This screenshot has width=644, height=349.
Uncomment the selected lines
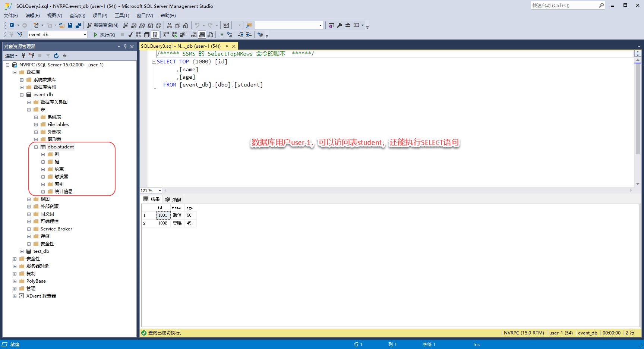(230, 35)
